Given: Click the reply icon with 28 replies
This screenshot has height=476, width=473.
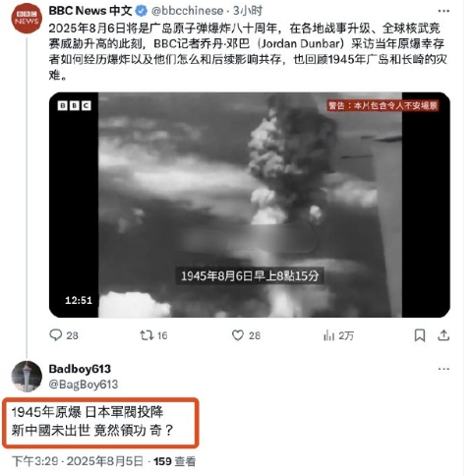Looking at the screenshot, I should [x=55, y=335].
